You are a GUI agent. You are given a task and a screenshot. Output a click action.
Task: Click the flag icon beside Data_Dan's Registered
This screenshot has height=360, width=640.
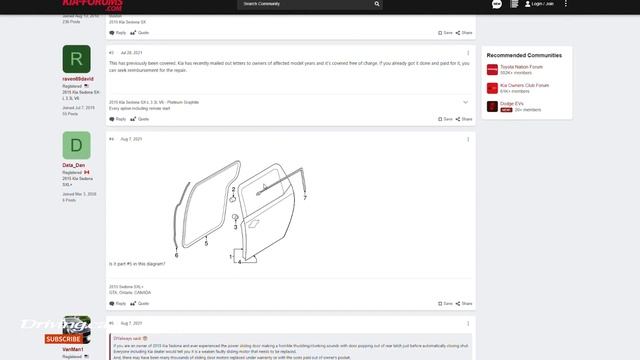coord(87,173)
